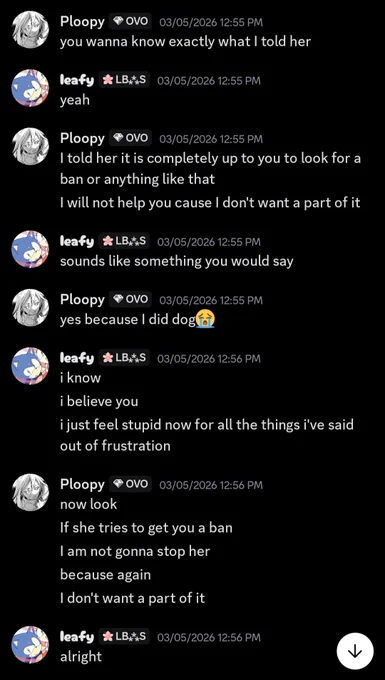
Task: Click the LB⁂S tag above "sounds like something"
Action: [124, 241]
